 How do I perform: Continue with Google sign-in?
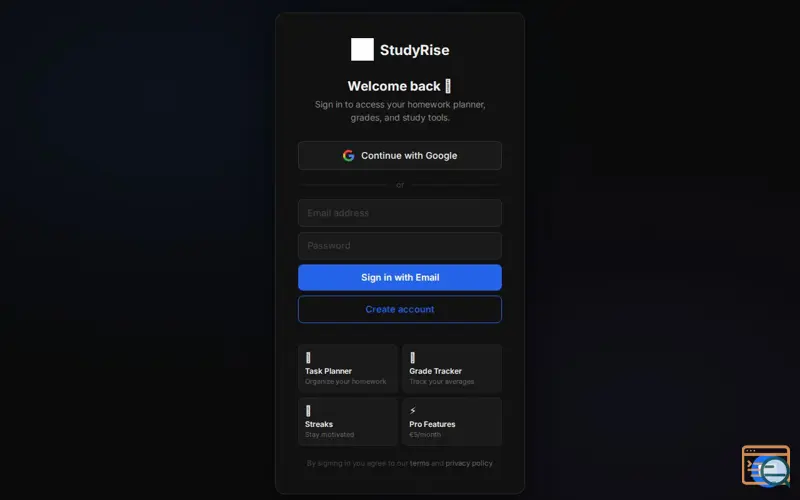(x=400, y=156)
